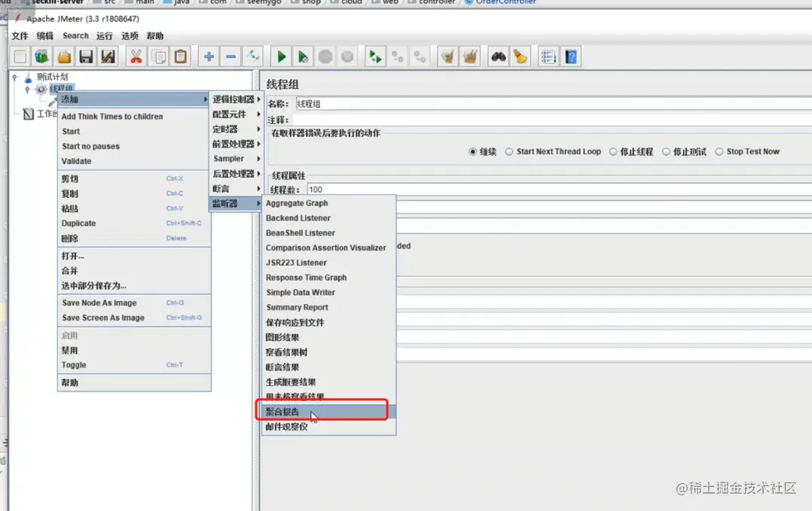This screenshot has height=511, width=812.
Task: Click the Clear All brooms icon
Action: tap(470, 56)
